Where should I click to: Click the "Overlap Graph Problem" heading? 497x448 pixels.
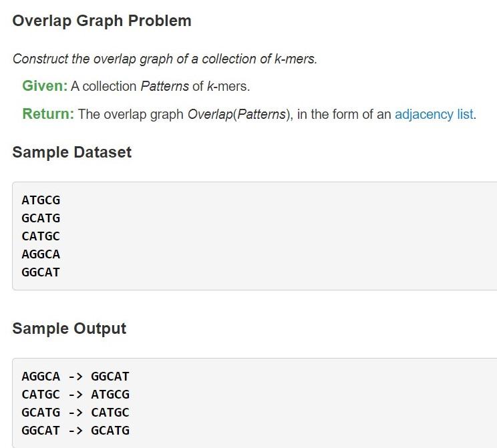(102, 21)
